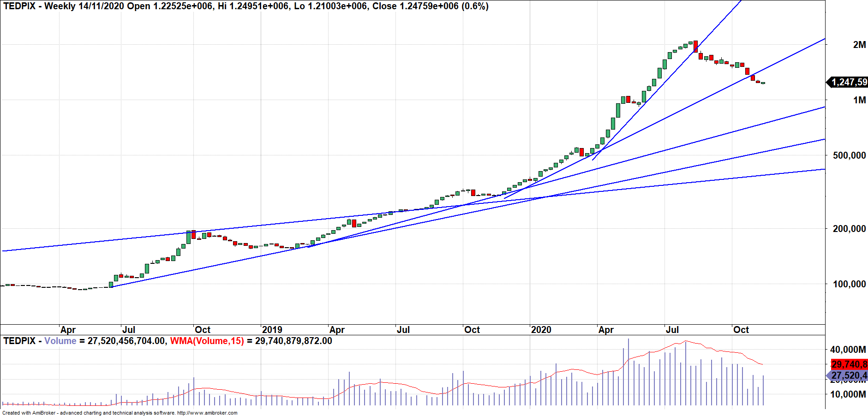Click the 2019 label on time axis
Image resolution: width=868 pixels, height=416 pixels.
(272, 330)
